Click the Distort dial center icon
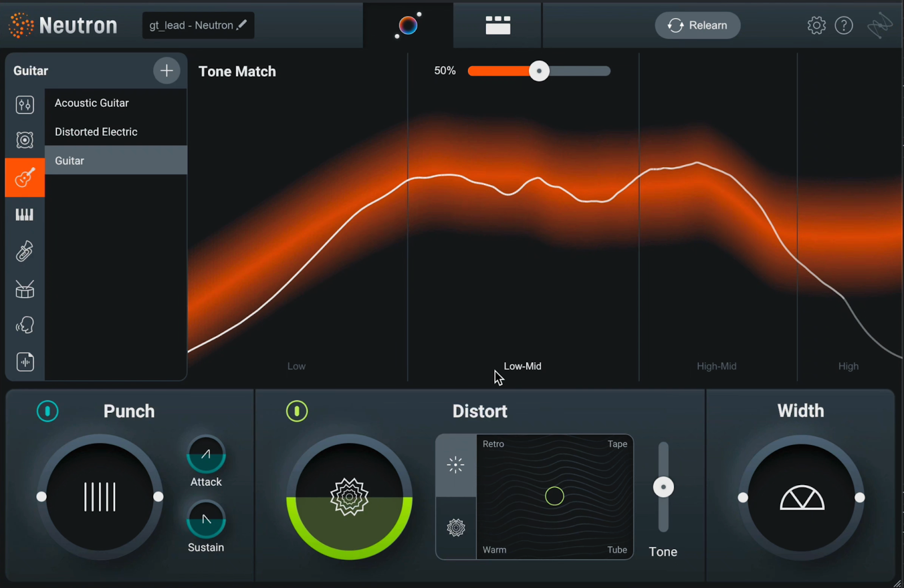The image size is (904, 588). click(x=349, y=497)
